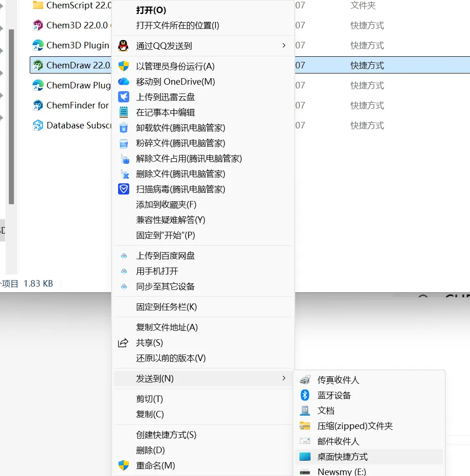470x476 pixels.
Task: Select 移动到 OneDrive(M)
Action: pyautogui.click(x=176, y=82)
